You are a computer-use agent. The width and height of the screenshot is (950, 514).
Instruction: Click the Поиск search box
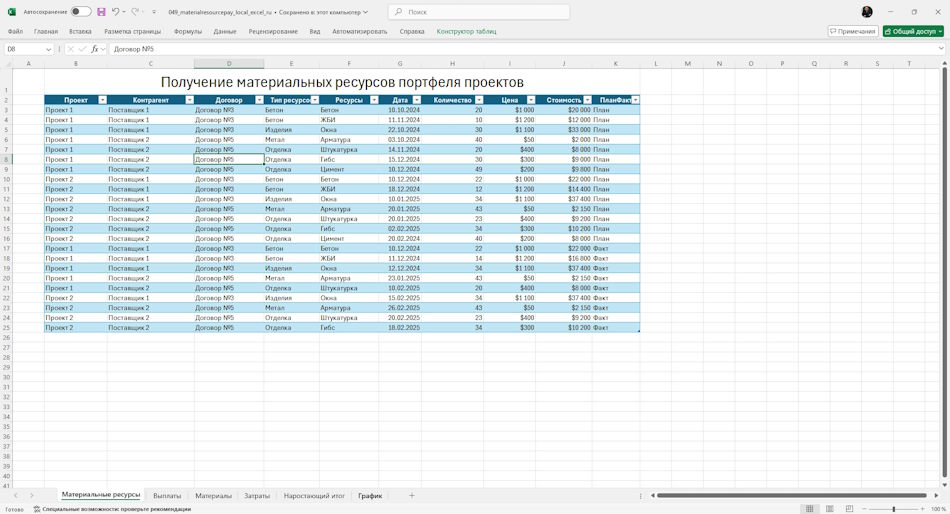click(x=479, y=12)
